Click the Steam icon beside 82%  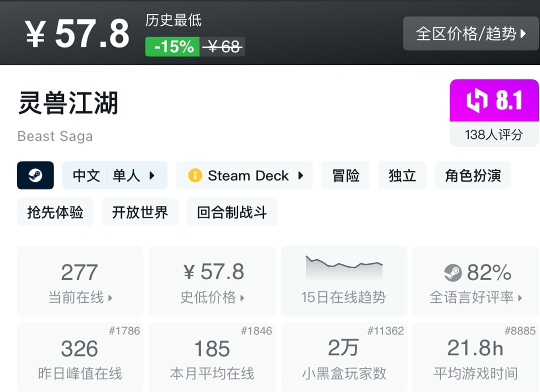coord(453,273)
